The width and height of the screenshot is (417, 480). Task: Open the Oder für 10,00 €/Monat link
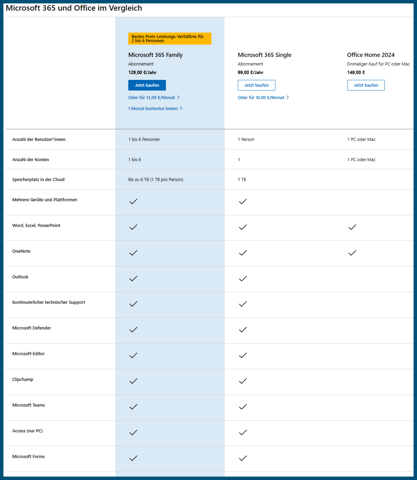coord(263,97)
